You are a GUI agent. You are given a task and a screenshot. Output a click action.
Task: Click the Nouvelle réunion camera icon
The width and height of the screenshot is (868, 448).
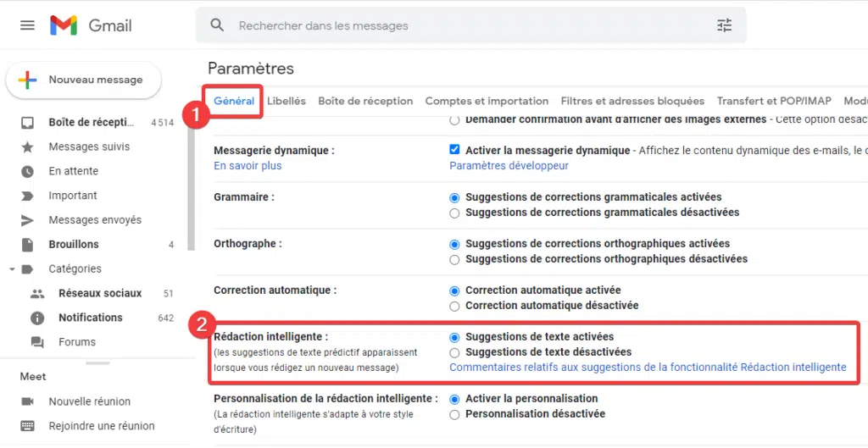[27, 401]
